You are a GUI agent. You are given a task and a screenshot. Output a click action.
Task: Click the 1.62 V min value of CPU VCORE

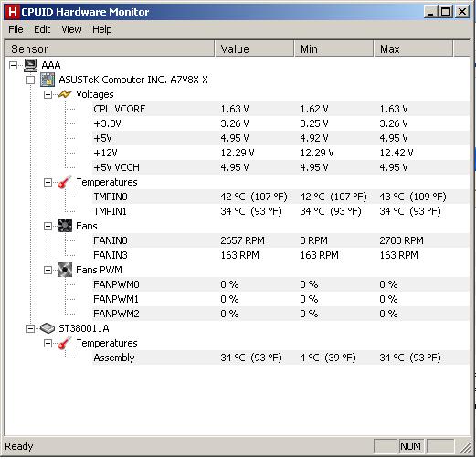click(x=314, y=109)
